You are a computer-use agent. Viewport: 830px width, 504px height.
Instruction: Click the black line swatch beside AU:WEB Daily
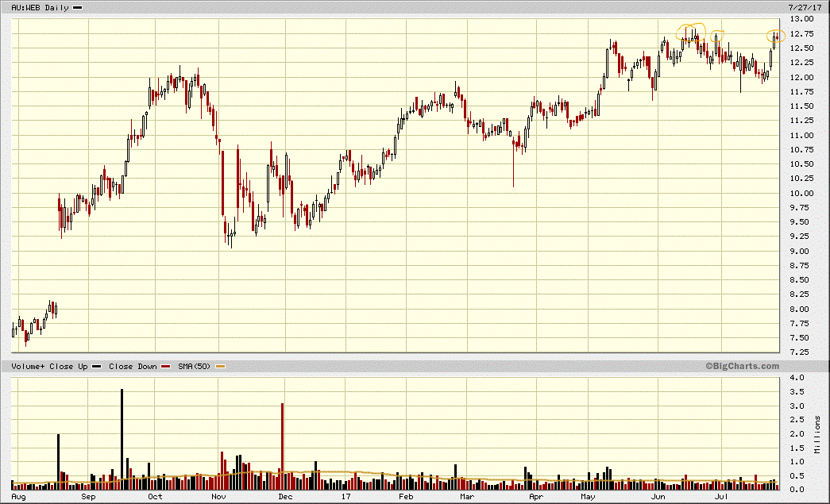point(77,8)
